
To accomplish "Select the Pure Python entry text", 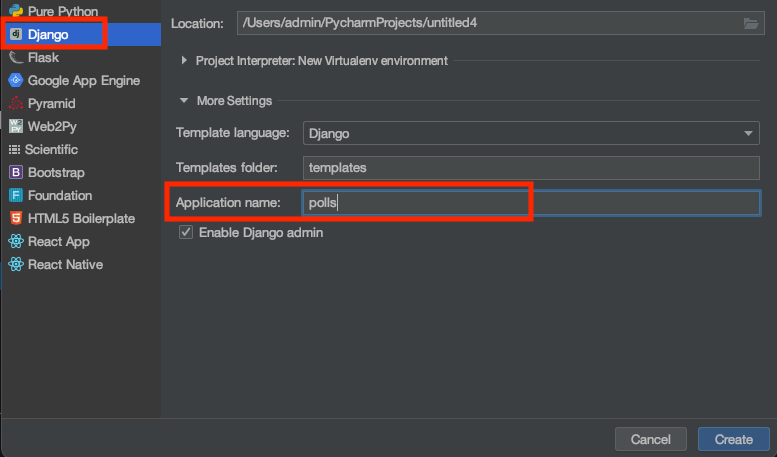I will (63, 11).
